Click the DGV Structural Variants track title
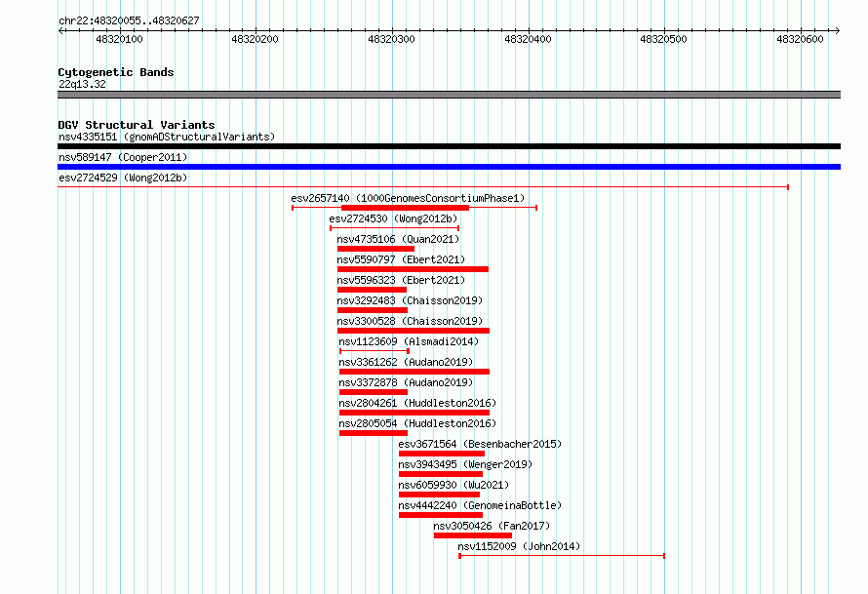This screenshot has width=868, height=594. coord(137,125)
